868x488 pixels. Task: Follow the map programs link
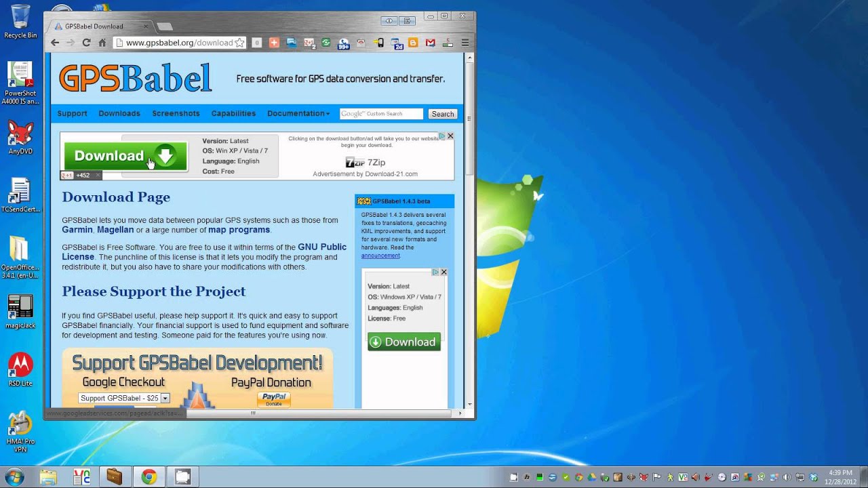[x=239, y=230]
